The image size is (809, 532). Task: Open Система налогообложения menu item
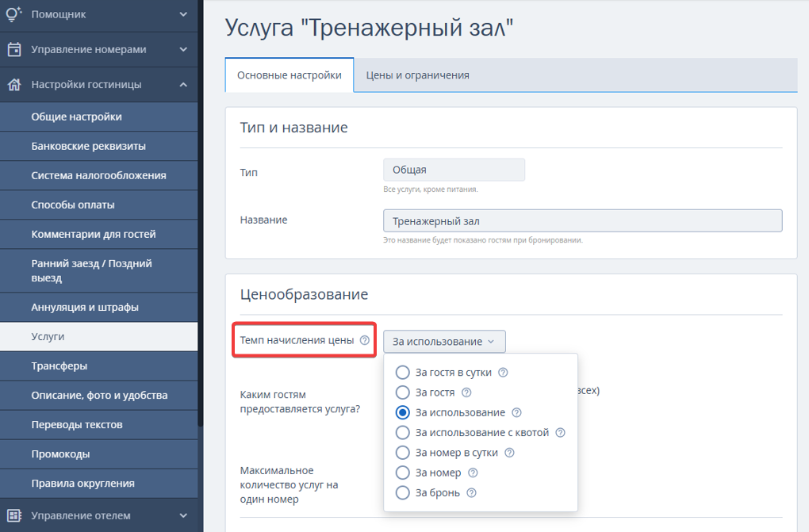98,175
